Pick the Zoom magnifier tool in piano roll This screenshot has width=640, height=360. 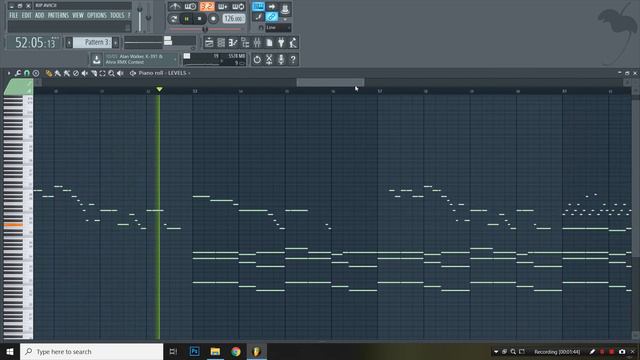pos(111,73)
